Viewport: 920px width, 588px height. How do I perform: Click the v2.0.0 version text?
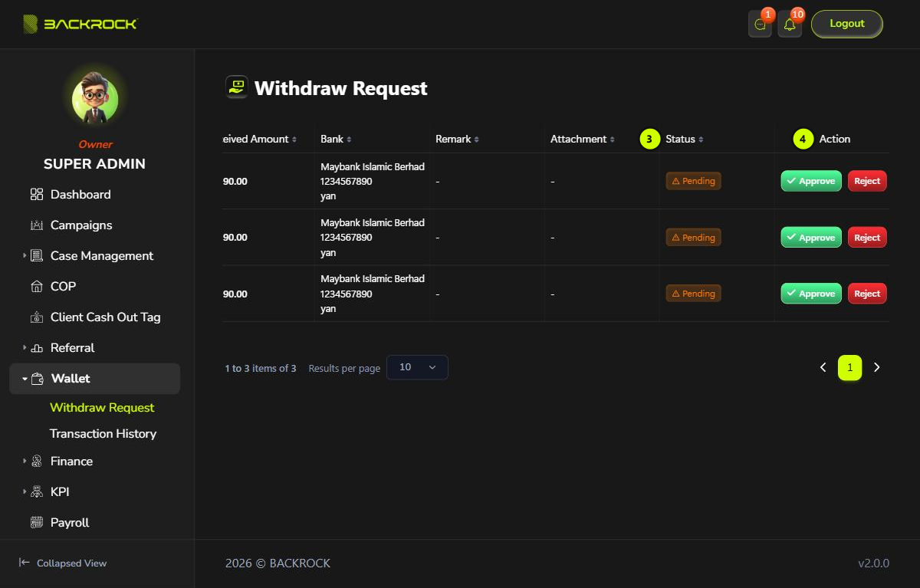click(873, 563)
